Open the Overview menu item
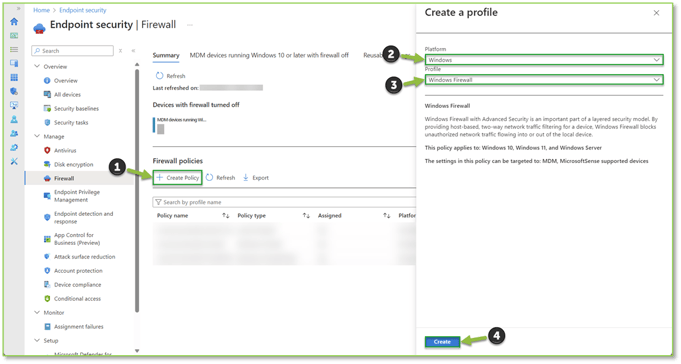Screen dimensions: 681x364 66,80
